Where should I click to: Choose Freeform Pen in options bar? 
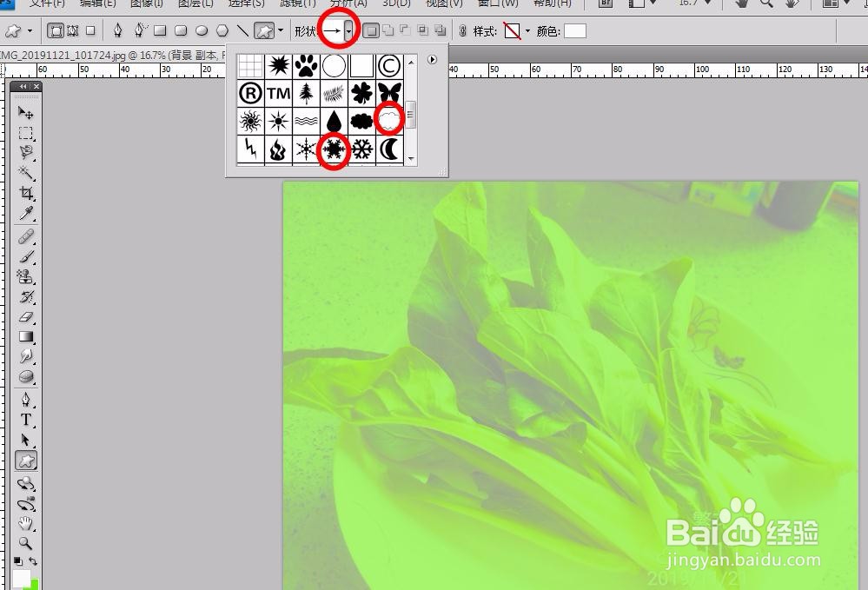click(140, 31)
